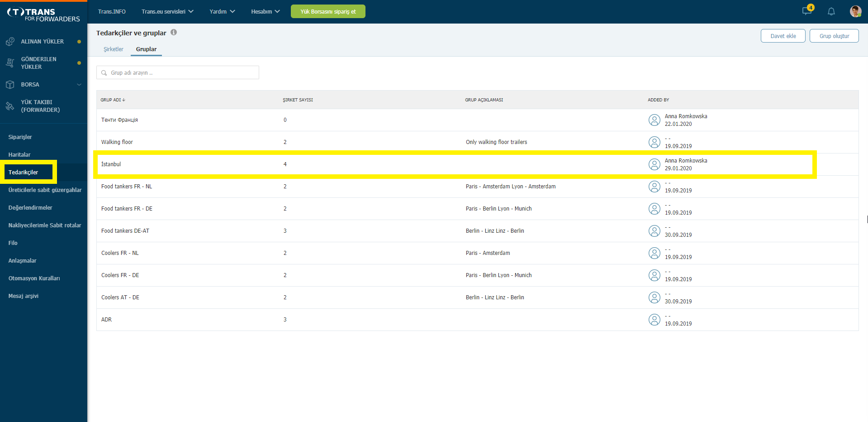Open Değerlendirmeler in the sidebar
The height and width of the screenshot is (422, 868).
[x=30, y=208]
